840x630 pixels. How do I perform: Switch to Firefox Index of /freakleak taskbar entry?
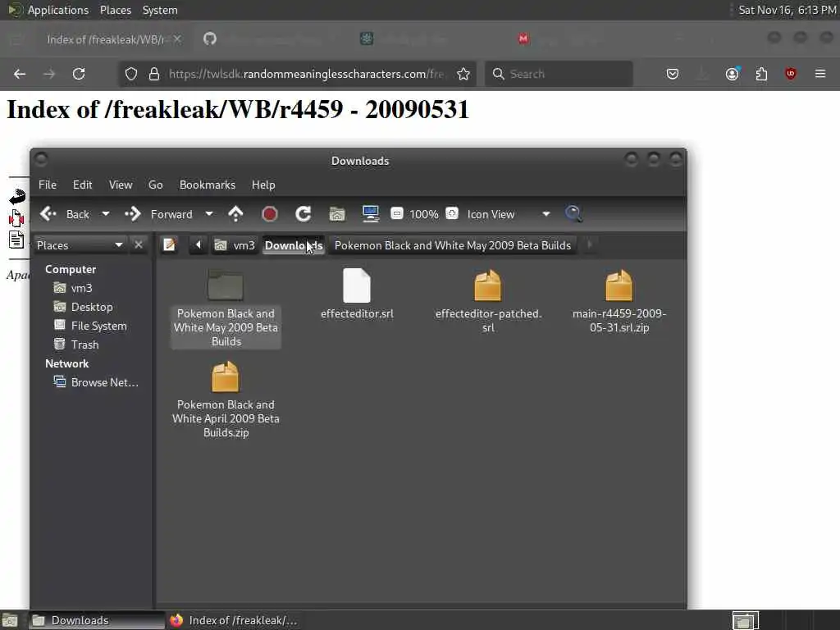[234, 620]
